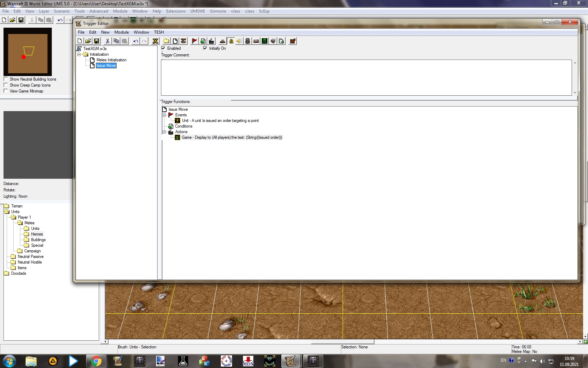Open the AI Editor green face icon
The image size is (588, 368).
(x=265, y=41)
